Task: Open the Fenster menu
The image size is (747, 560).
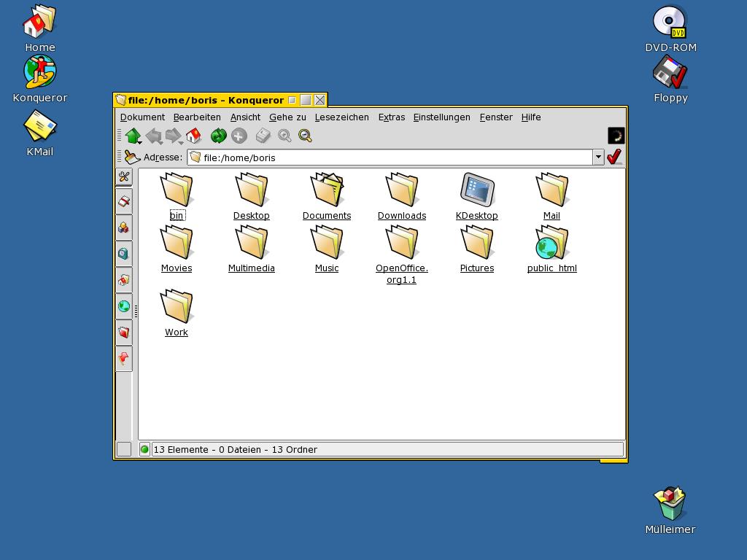Action: tap(496, 117)
